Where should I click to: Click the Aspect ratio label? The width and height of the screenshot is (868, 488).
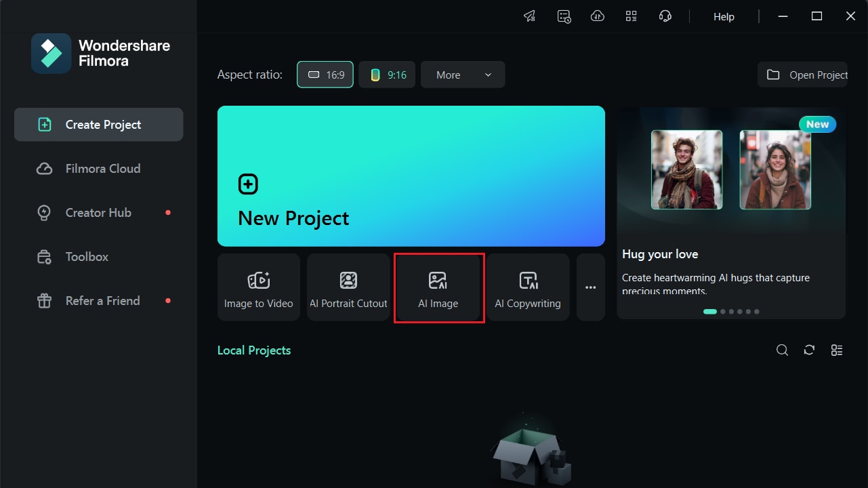[x=250, y=75]
